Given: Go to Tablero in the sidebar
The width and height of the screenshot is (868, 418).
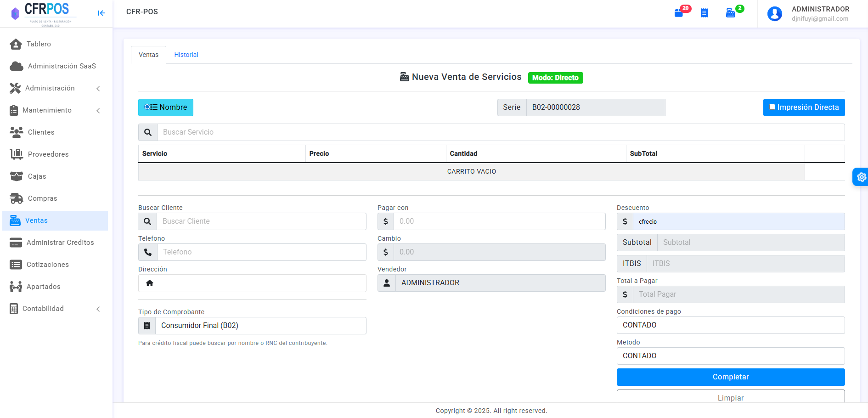Looking at the screenshot, I should coord(55,44).
